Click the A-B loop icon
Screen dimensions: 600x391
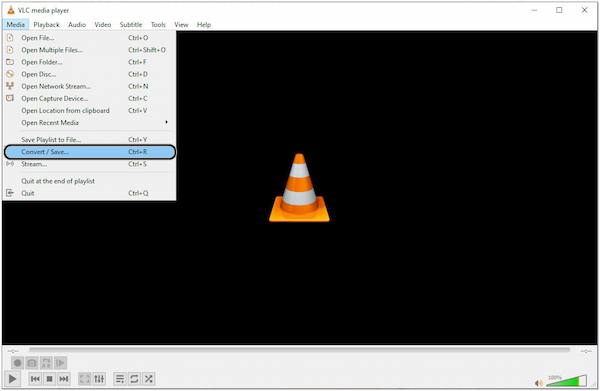(x=46, y=363)
